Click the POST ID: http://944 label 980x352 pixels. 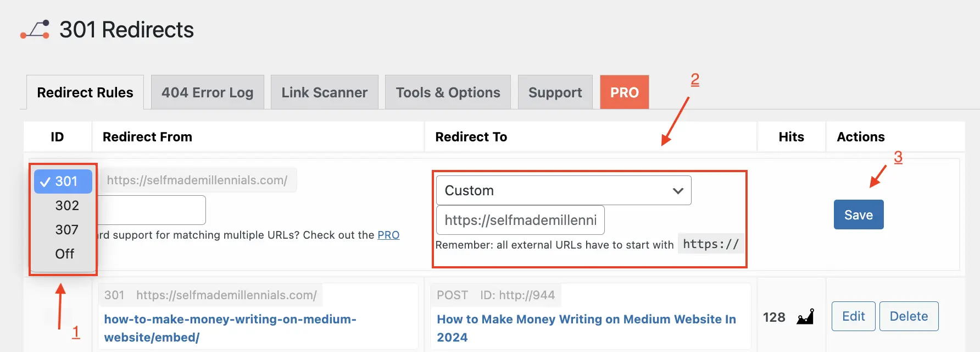495,295
